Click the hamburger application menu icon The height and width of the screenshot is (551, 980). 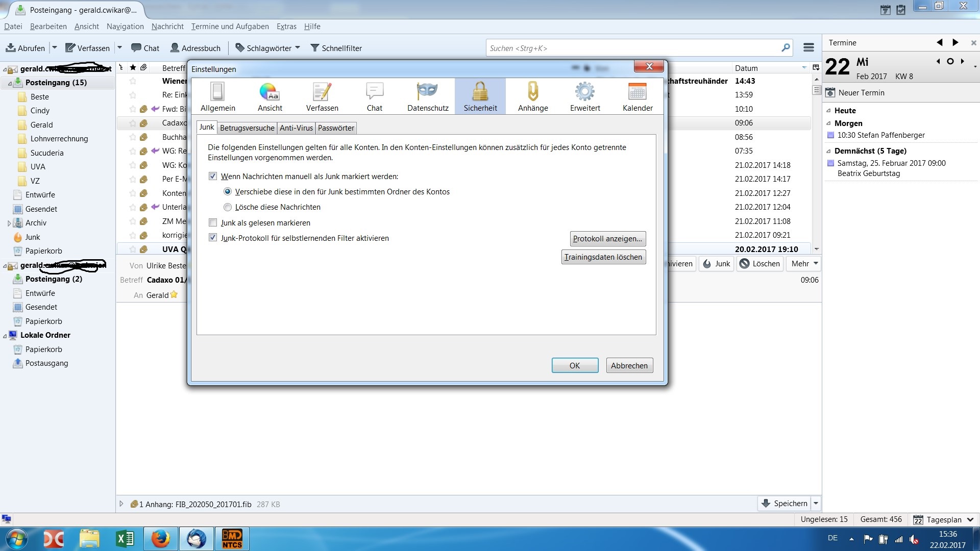808,48
